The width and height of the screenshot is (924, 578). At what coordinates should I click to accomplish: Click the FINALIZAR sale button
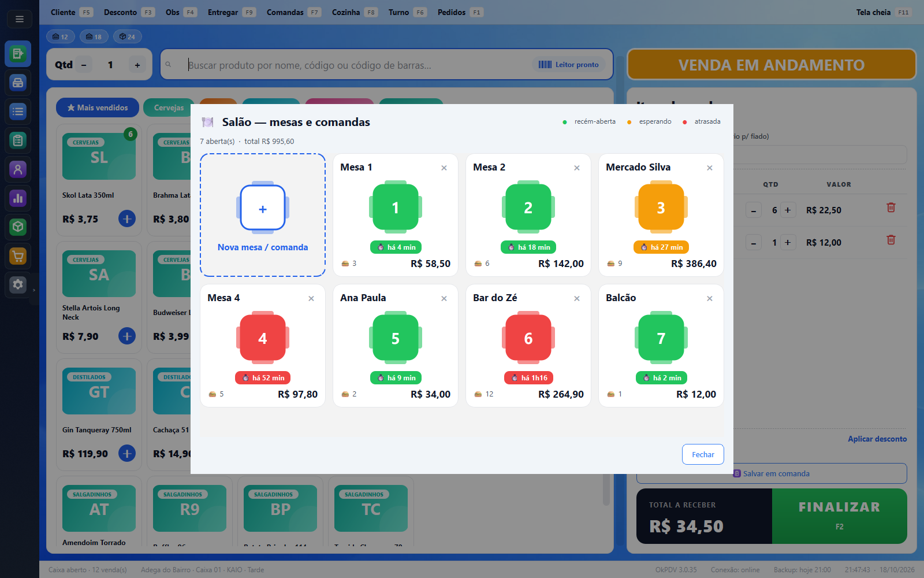tap(839, 516)
